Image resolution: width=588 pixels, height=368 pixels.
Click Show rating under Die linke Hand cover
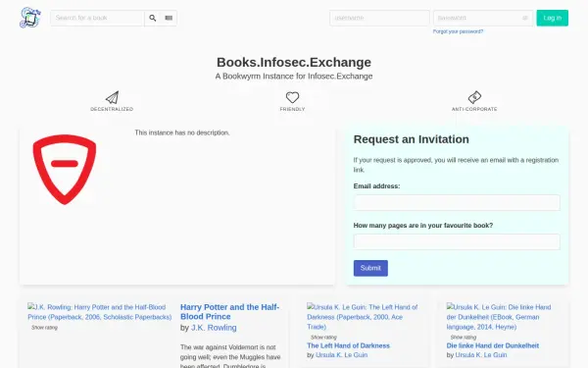click(463, 338)
